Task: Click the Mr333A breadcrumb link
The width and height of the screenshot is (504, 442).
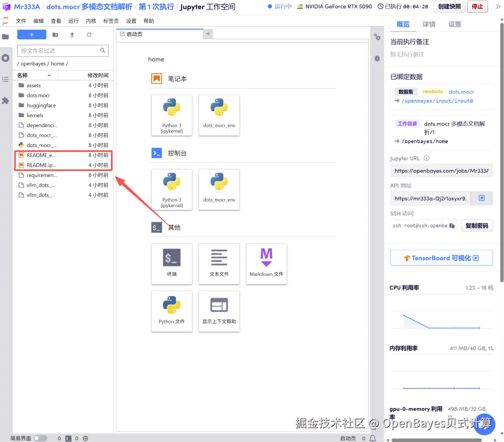Action: coord(27,7)
